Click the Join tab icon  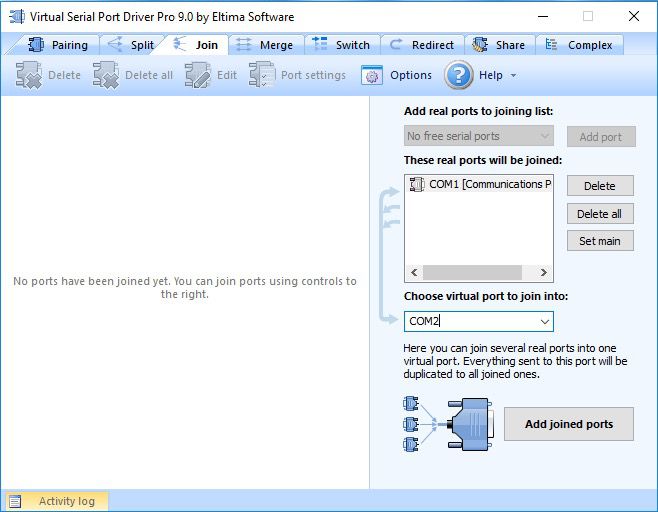[180, 44]
